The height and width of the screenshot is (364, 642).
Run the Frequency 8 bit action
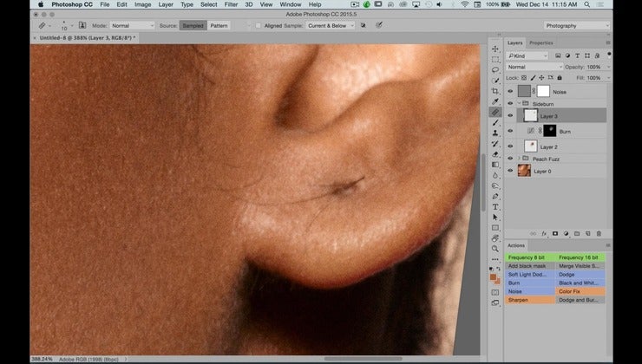(530, 257)
